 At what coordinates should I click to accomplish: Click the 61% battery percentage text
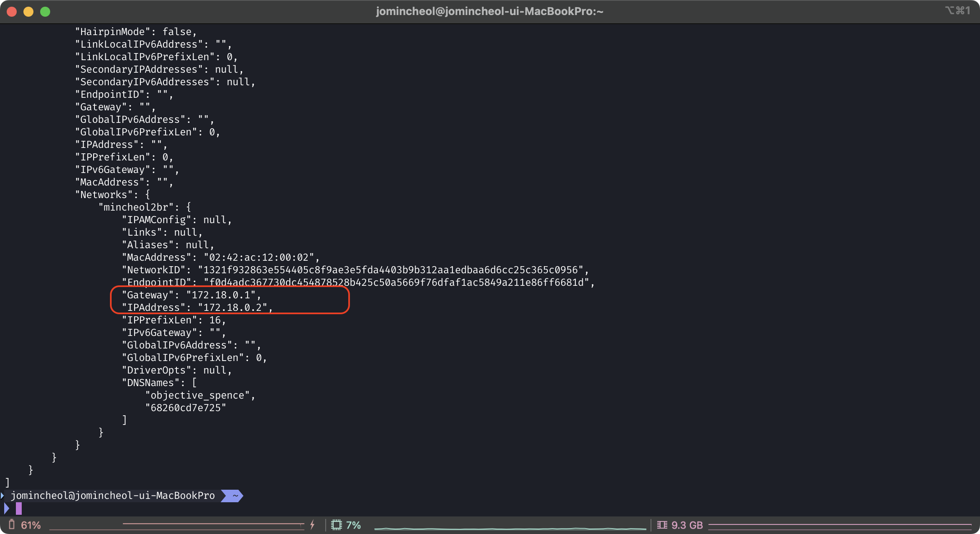coord(31,525)
